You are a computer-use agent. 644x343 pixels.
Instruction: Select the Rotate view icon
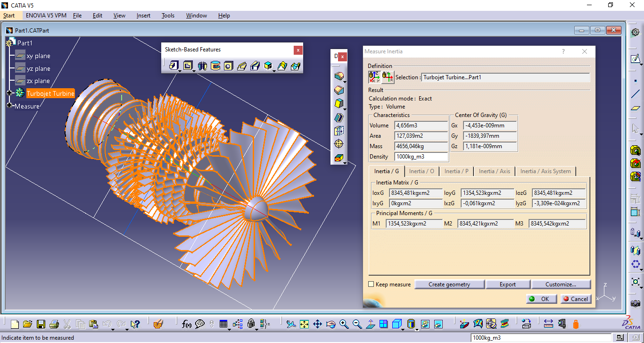[x=330, y=324]
